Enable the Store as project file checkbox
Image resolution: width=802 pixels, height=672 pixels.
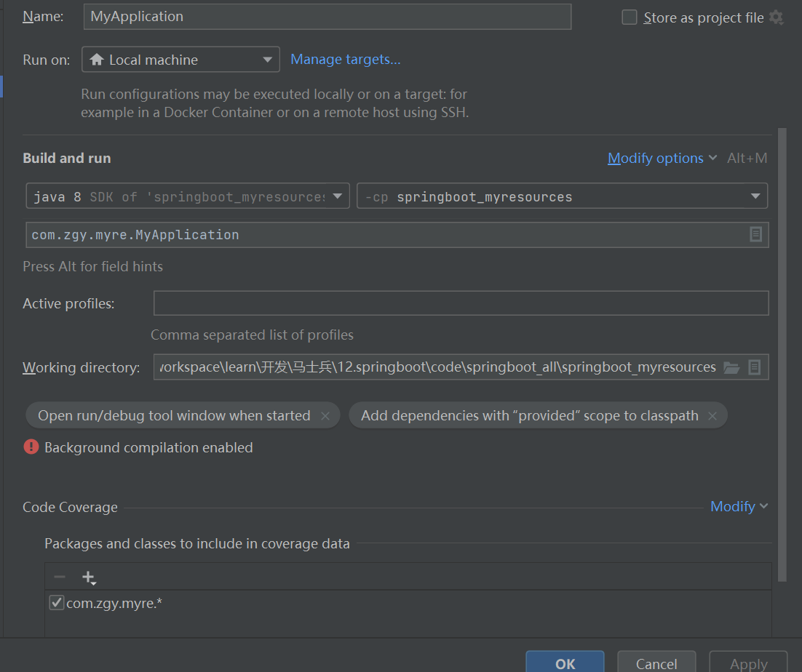(x=630, y=17)
